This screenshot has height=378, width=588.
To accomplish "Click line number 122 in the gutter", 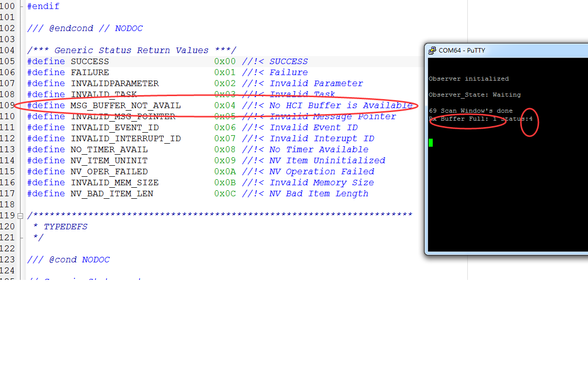I will pos(8,248).
